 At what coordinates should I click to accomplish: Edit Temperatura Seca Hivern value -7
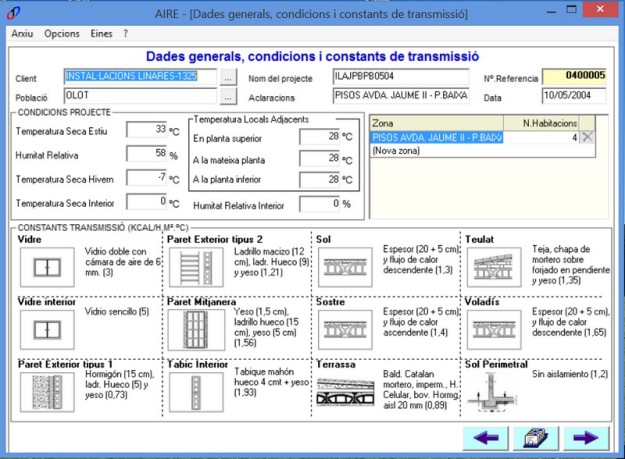pos(147,178)
